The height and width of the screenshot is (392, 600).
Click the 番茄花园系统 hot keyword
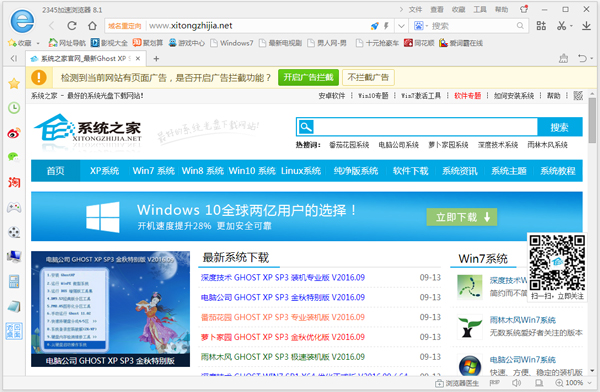coord(349,145)
